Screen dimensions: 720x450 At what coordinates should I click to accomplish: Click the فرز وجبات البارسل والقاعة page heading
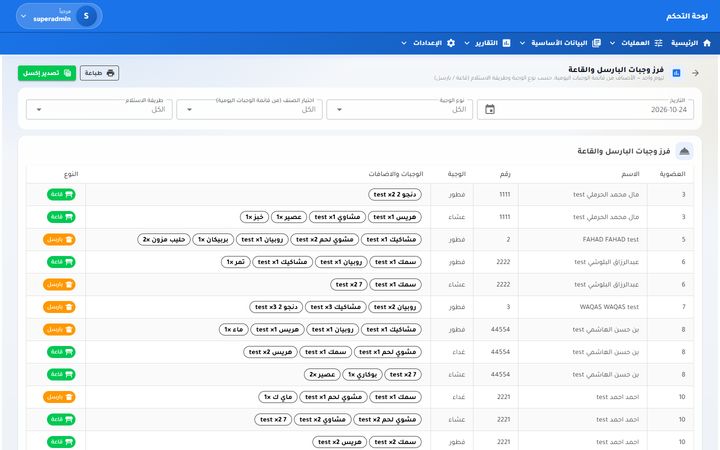[x=616, y=69]
